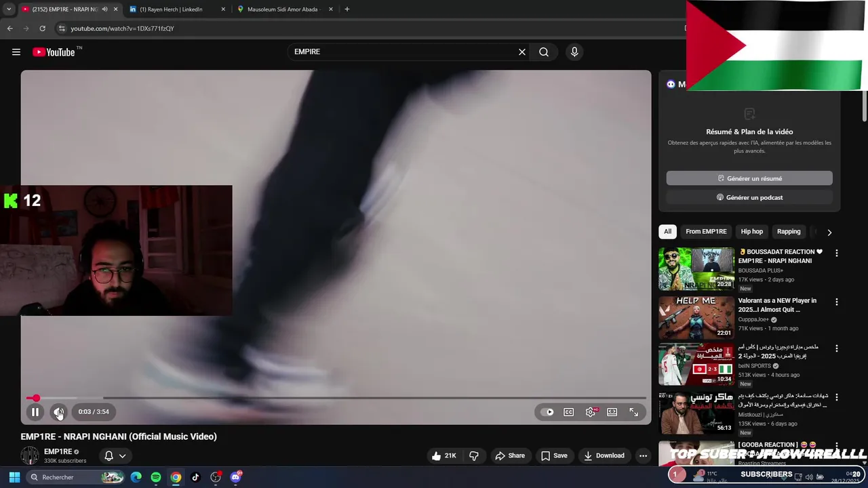The height and width of the screenshot is (488, 868).
Task: Open BOUSSADAT REACTION video thumbnail
Action: [696, 269]
